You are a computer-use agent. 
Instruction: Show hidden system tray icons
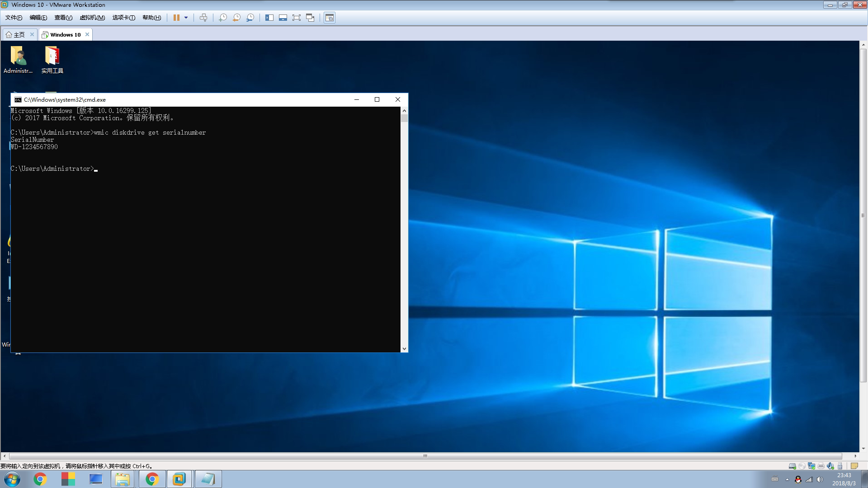coord(787,479)
